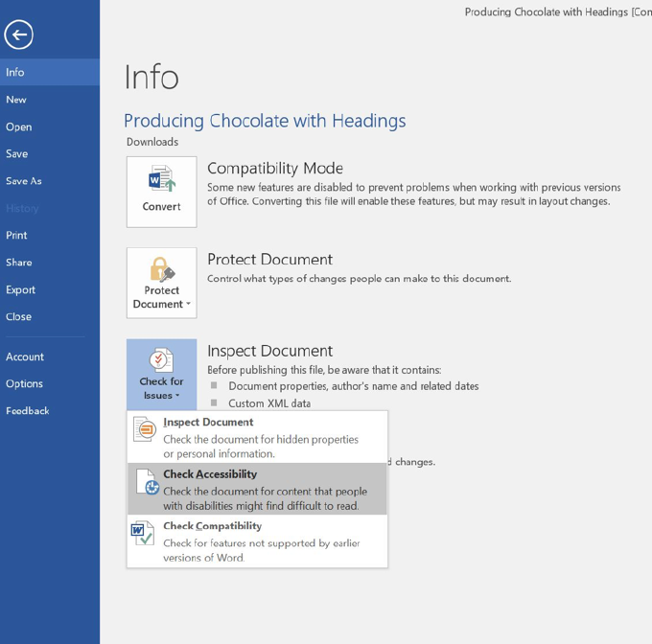
Task: Open the Share page in the sidebar
Action: tap(50, 263)
